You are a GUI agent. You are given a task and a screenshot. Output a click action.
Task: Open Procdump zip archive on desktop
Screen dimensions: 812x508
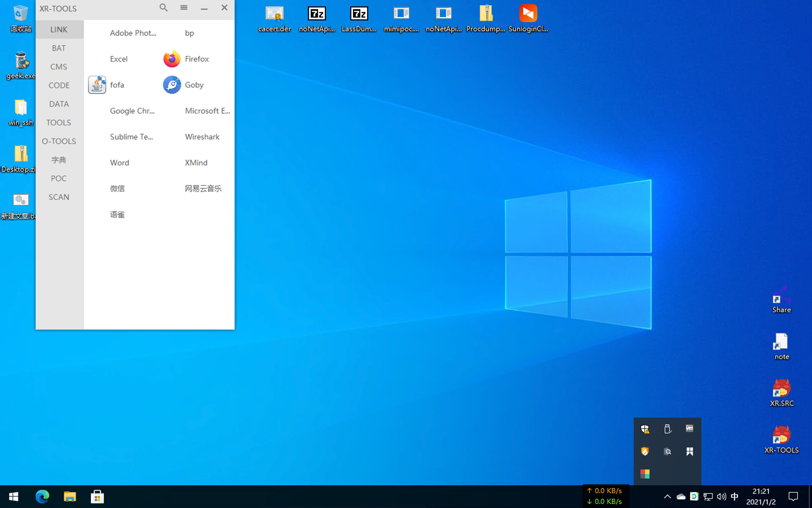click(486, 18)
